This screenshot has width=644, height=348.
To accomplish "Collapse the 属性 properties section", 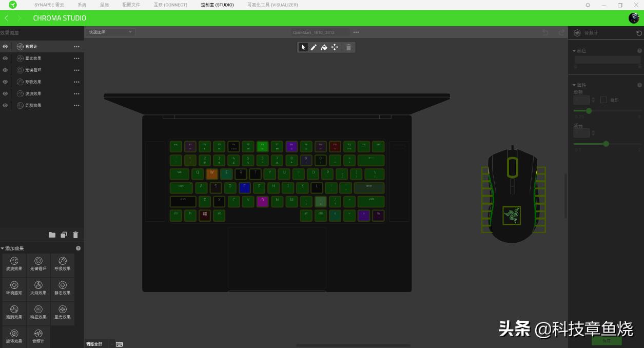I will coord(574,85).
